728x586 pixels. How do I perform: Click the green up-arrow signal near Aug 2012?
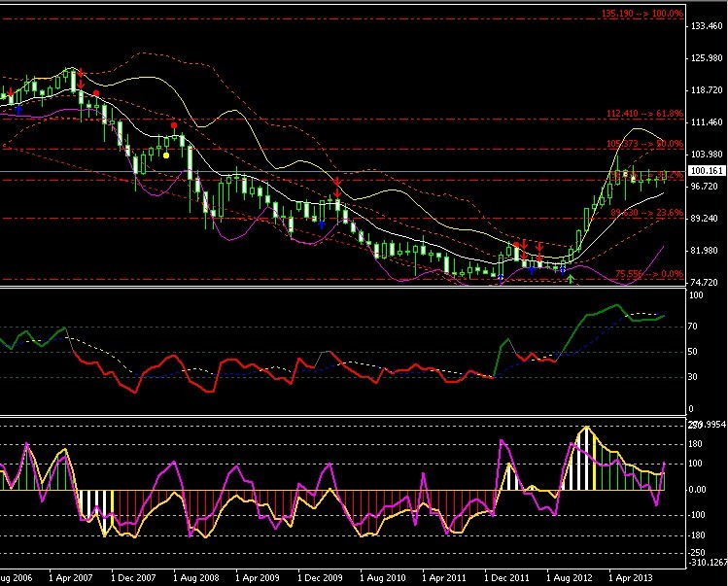pos(571,279)
